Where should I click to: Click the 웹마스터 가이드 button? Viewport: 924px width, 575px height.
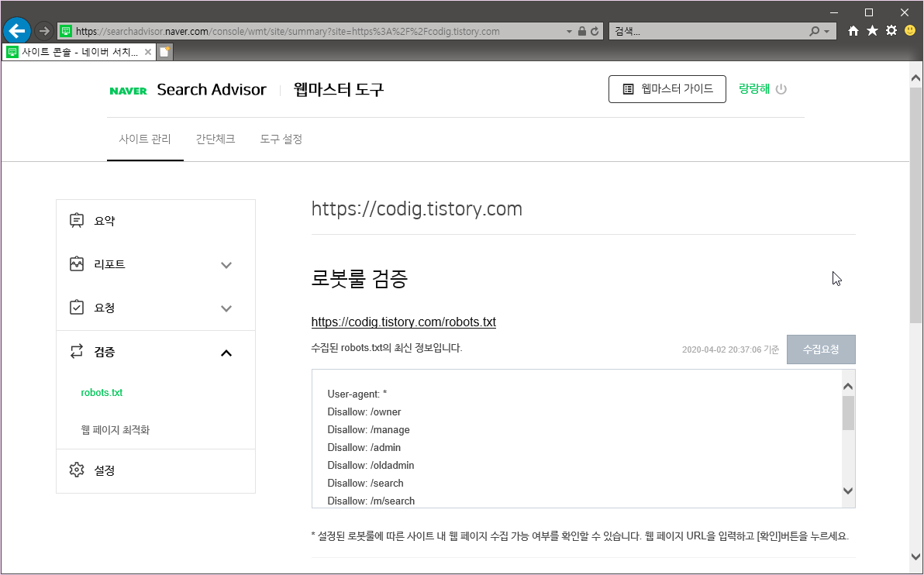(x=667, y=90)
